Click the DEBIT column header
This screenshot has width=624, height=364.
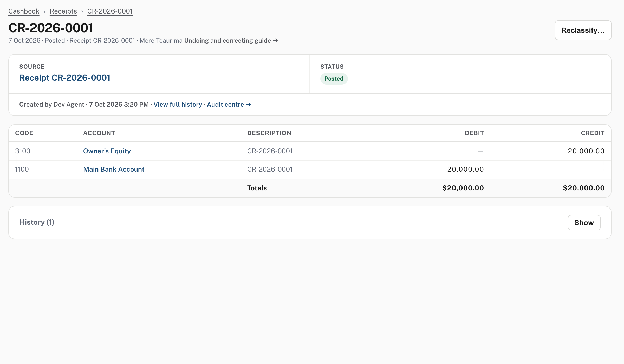point(474,133)
